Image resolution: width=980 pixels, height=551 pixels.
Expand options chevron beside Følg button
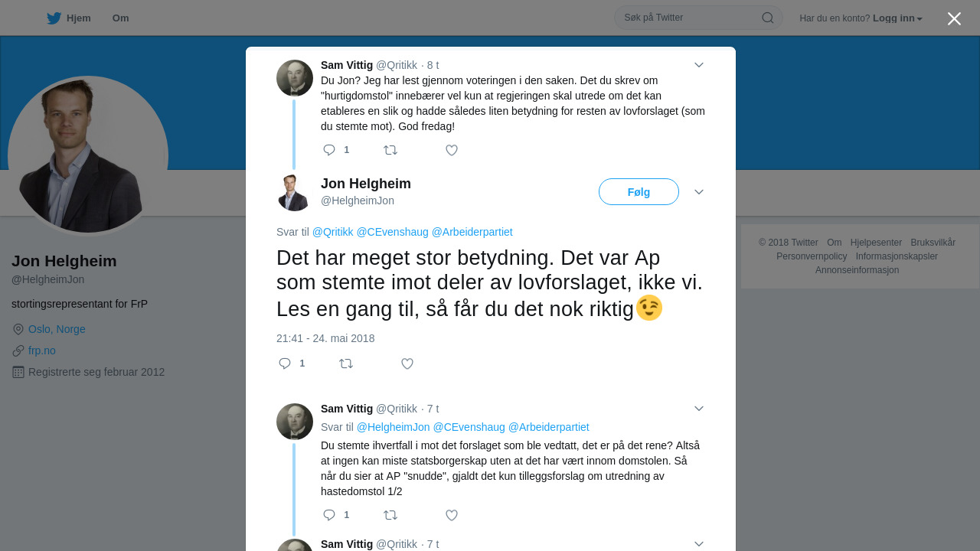tap(699, 192)
